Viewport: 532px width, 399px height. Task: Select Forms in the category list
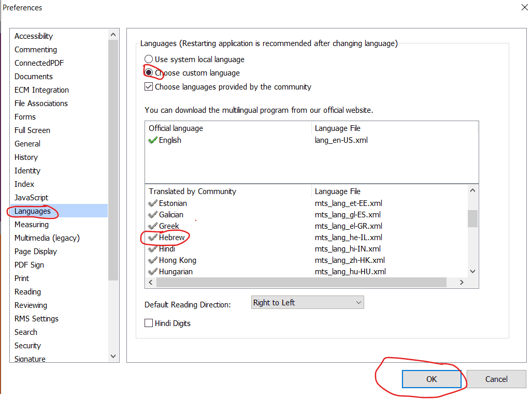tap(25, 117)
